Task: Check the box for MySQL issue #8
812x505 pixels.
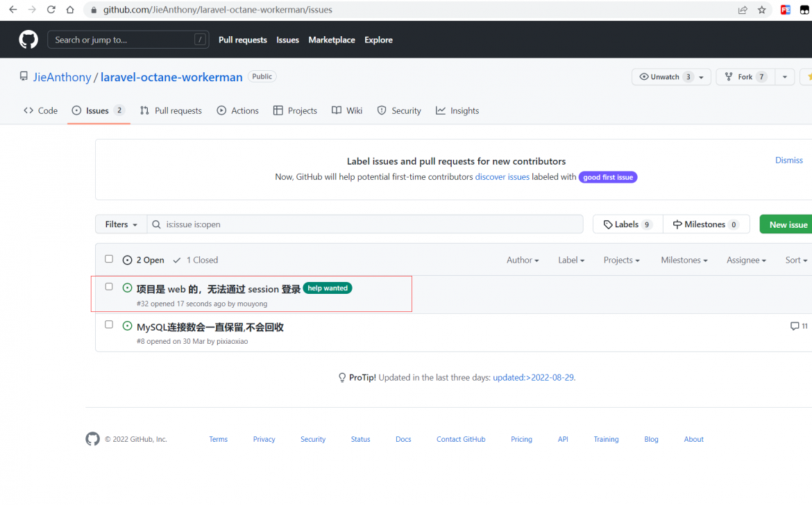Action: (x=109, y=324)
